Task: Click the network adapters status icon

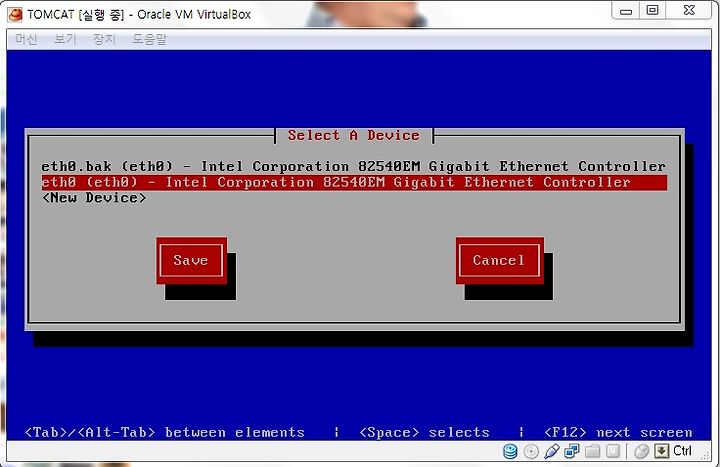Action: click(x=572, y=451)
